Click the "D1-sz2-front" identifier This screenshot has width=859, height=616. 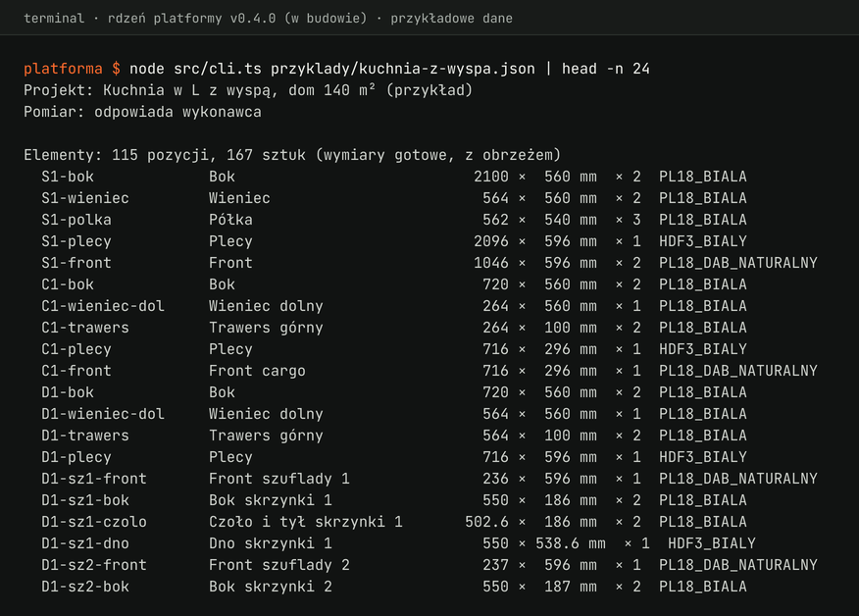[x=94, y=565]
